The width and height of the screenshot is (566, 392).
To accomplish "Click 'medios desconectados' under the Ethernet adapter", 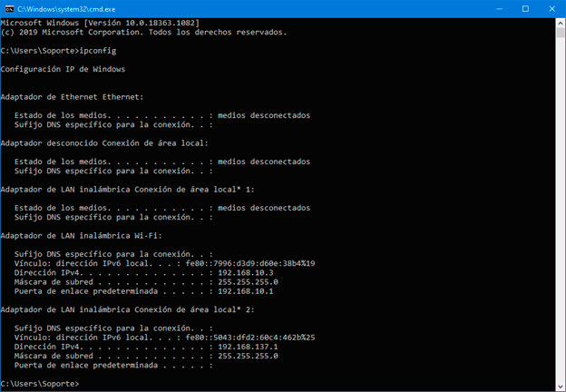I will tap(264, 115).
